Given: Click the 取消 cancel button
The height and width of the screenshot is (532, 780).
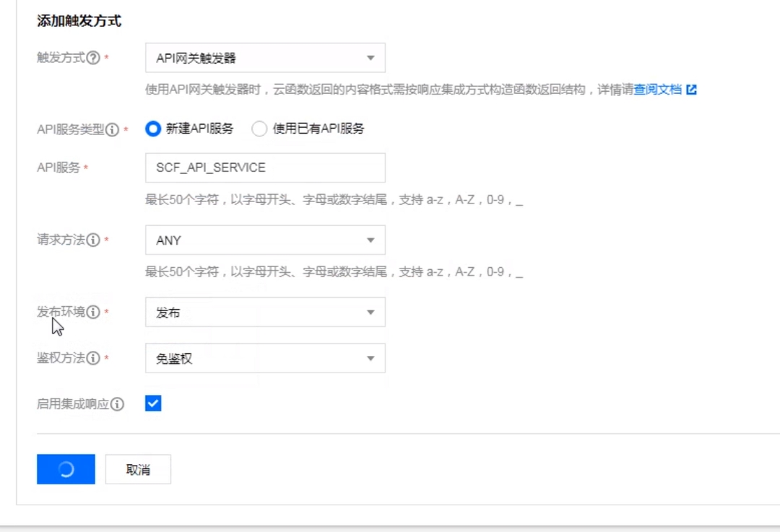Looking at the screenshot, I should point(138,469).
